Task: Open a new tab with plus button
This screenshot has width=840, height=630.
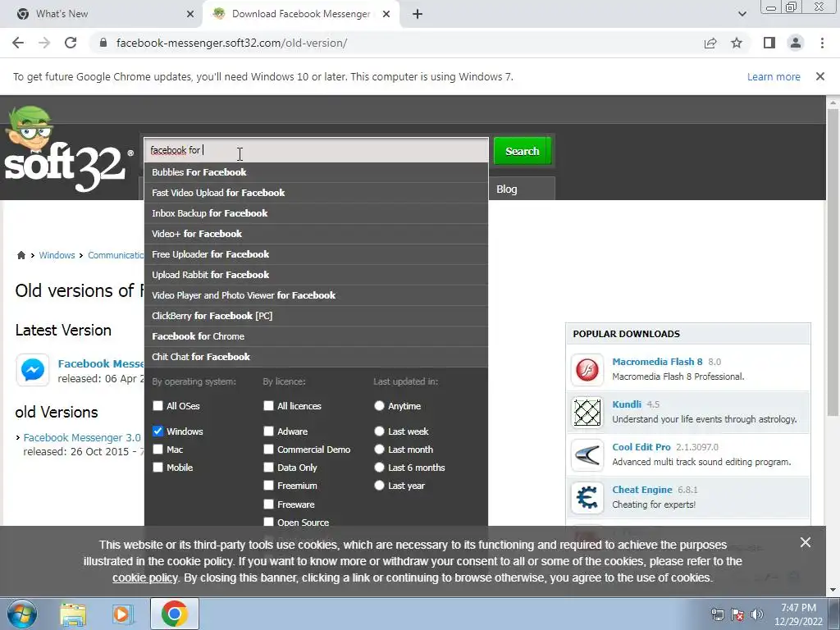Action: click(x=418, y=14)
